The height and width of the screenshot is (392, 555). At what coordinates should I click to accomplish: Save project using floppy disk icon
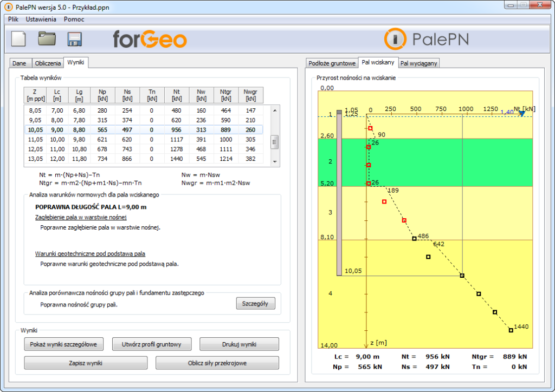[x=74, y=39]
